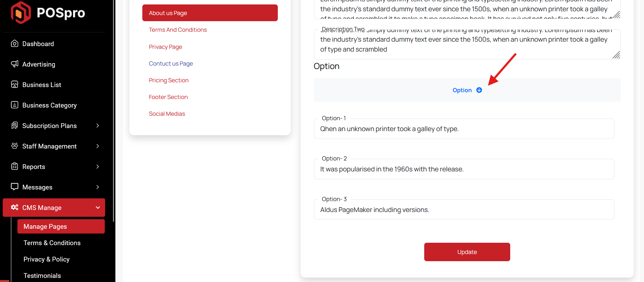644x282 pixels.
Task: Expand the Subscription Plans submenu arrow
Action: click(98, 126)
